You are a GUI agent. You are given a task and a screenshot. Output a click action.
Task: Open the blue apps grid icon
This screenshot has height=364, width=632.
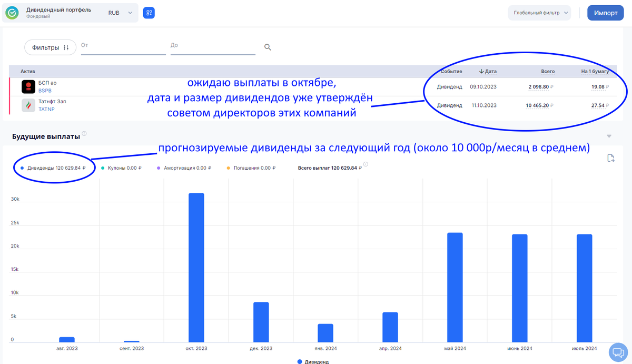tap(149, 13)
